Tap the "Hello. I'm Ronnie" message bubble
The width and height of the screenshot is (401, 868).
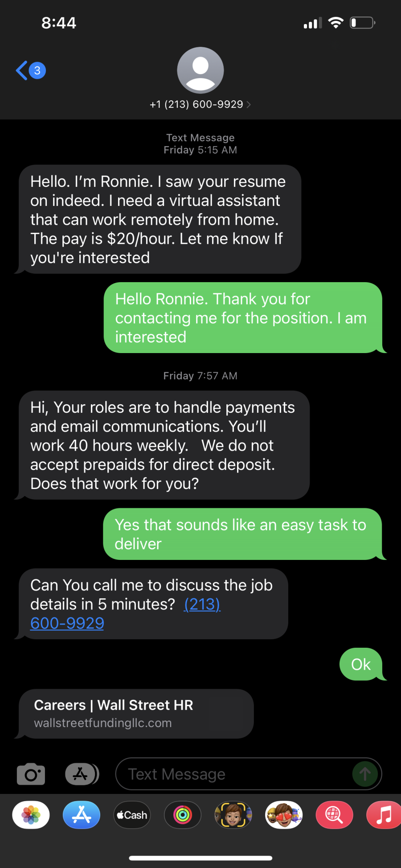pyautogui.click(x=160, y=219)
